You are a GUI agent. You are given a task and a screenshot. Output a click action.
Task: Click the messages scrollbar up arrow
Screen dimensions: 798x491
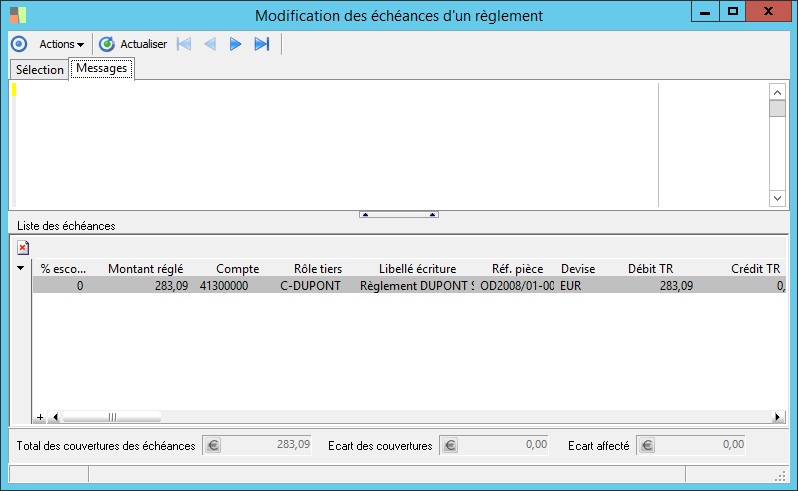tap(777, 92)
